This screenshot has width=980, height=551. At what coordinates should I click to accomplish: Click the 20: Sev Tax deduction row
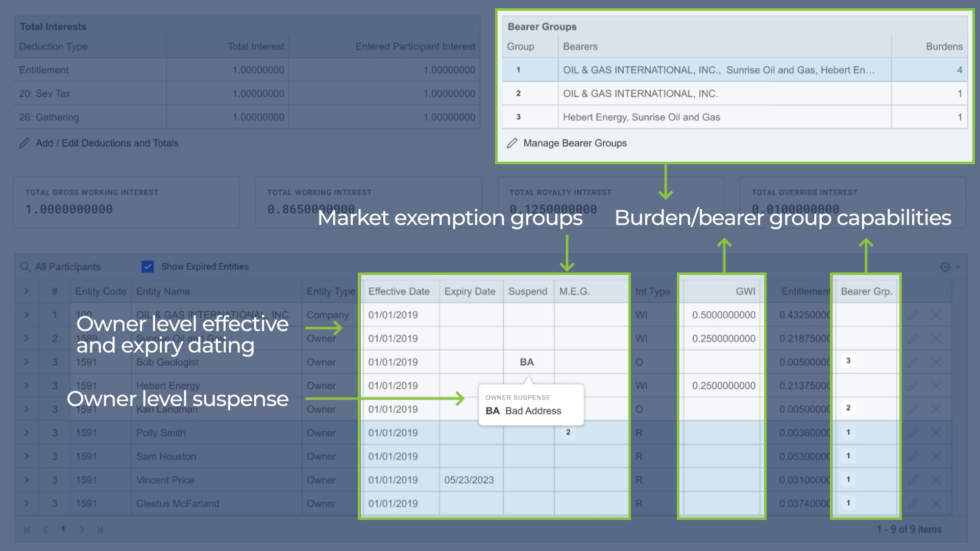coord(247,93)
